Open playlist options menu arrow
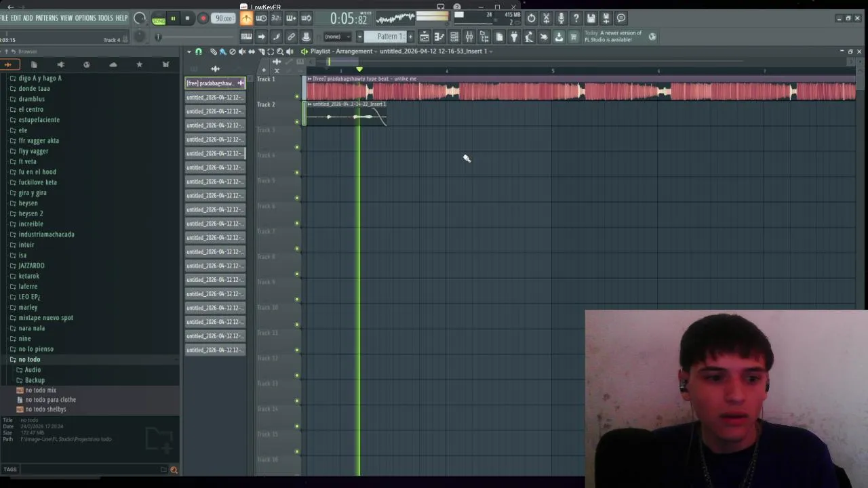 [189, 52]
